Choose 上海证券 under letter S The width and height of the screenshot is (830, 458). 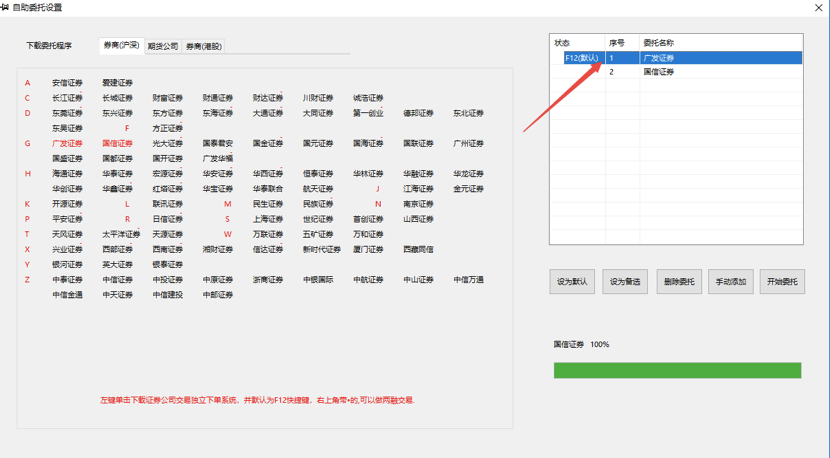(268, 219)
